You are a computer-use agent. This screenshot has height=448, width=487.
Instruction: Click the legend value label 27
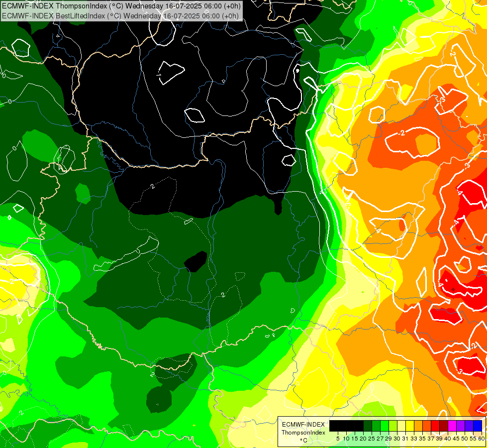[380, 439]
